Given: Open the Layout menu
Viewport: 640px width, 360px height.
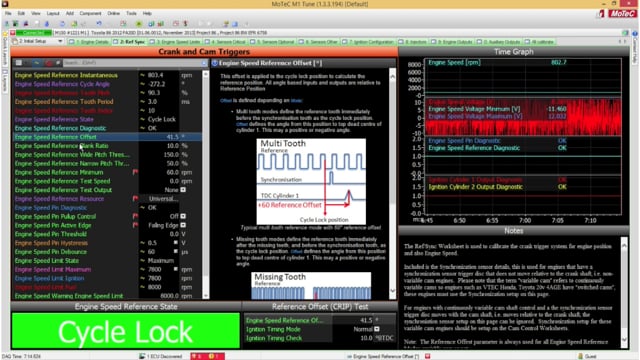Looking at the screenshot, I should click(x=53, y=13).
